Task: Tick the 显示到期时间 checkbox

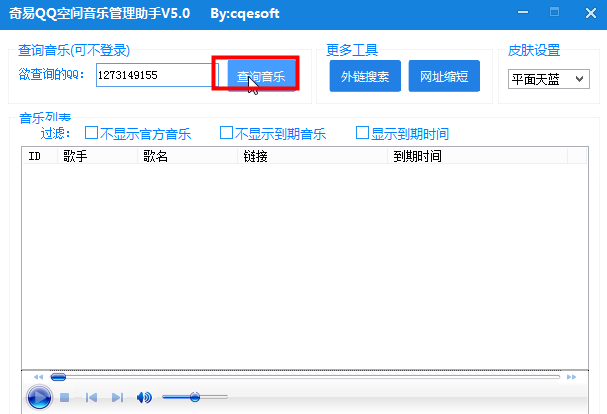Action: click(x=362, y=132)
